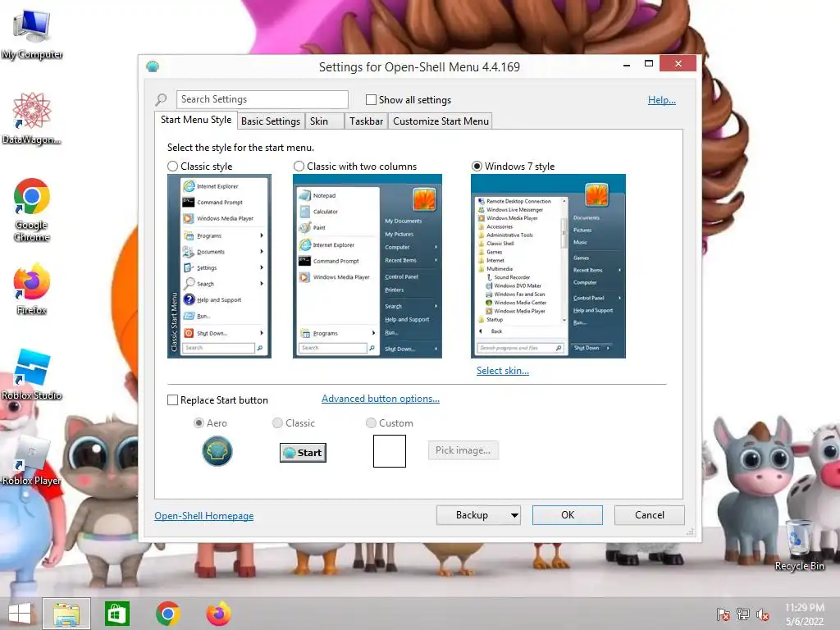Screen dimensions: 840x630
Task: Open the Taskbar tab
Action: [x=367, y=121]
